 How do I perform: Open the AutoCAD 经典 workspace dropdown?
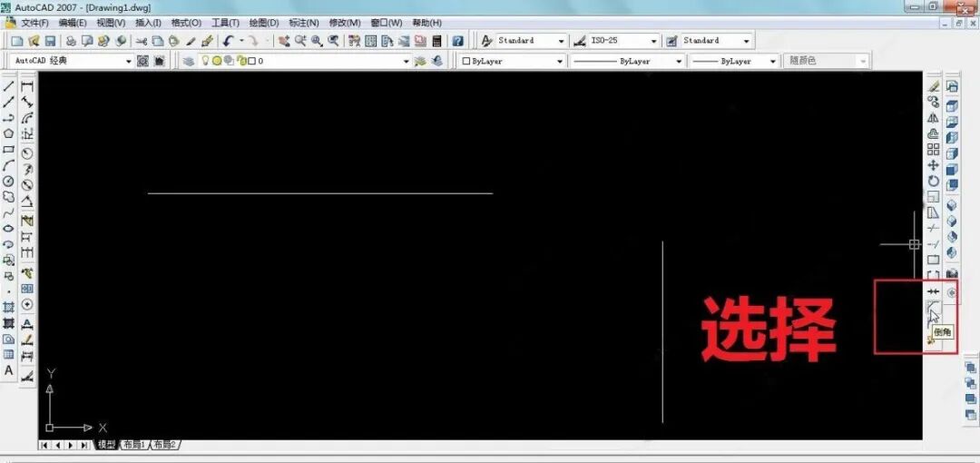[x=129, y=62]
